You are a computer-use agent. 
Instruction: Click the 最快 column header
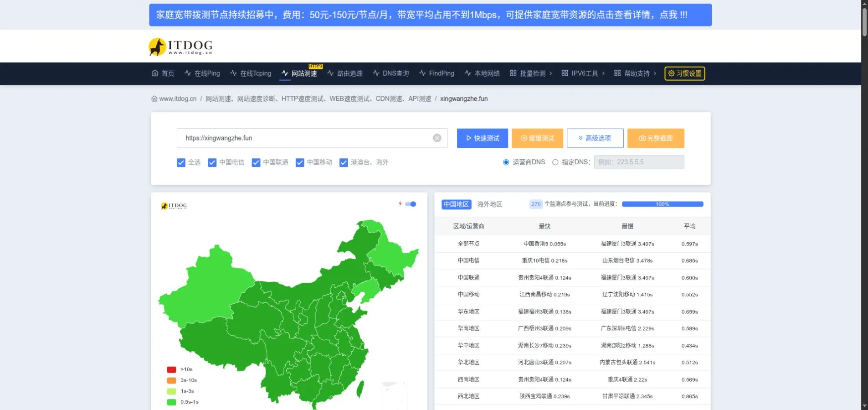[x=544, y=226]
